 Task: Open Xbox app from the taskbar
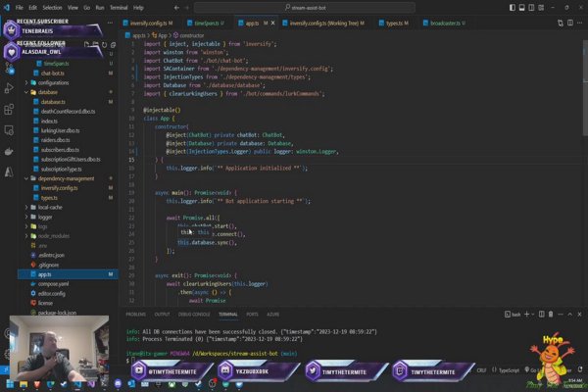pos(171,384)
